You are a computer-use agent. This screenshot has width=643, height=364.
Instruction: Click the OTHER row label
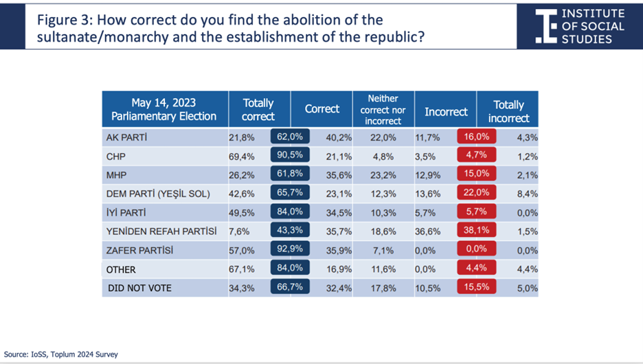121,270
